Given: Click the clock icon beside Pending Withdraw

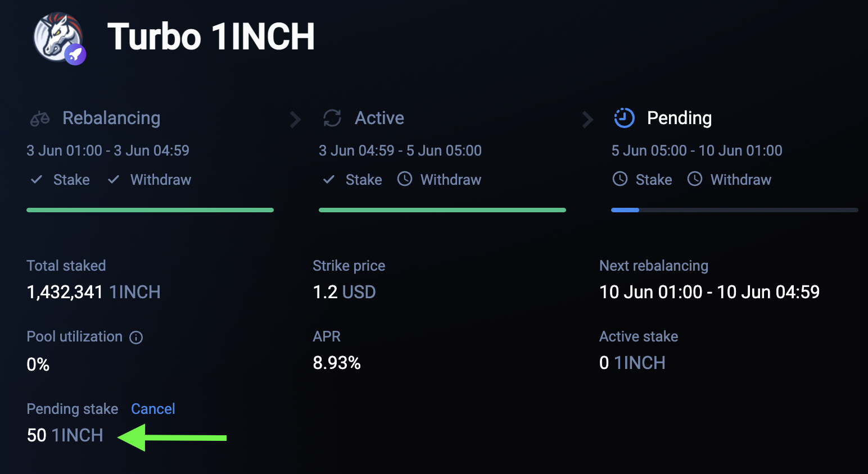Looking at the screenshot, I should [x=695, y=179].
